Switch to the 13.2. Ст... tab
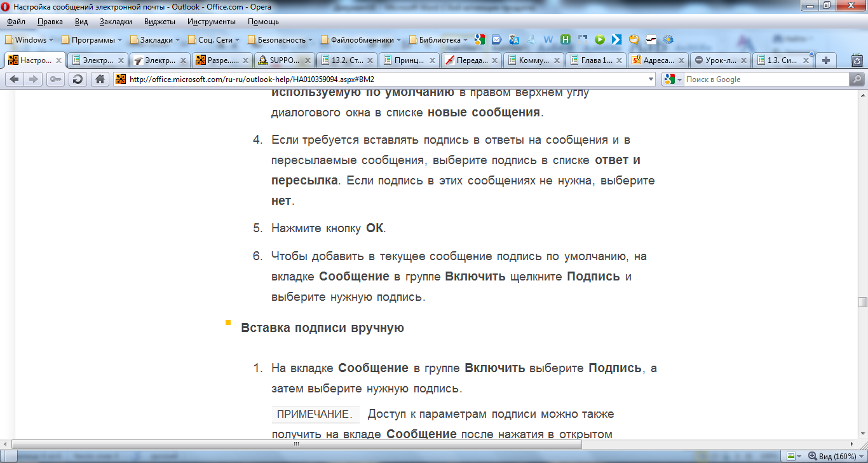 346,60
